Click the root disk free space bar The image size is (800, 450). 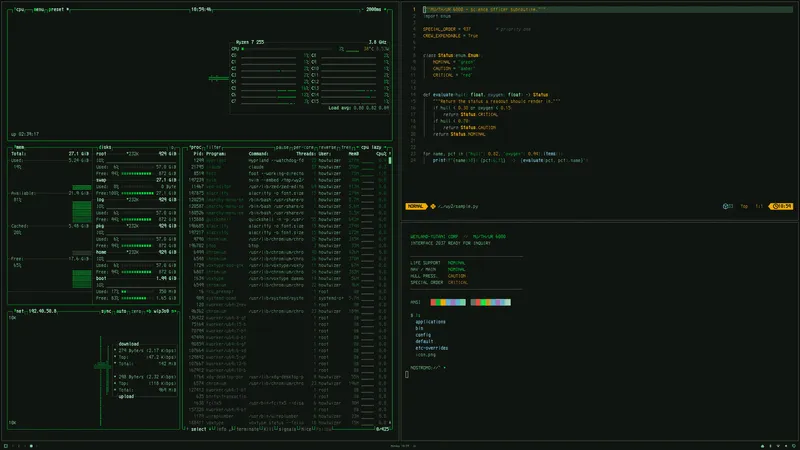tap(136, 173)
